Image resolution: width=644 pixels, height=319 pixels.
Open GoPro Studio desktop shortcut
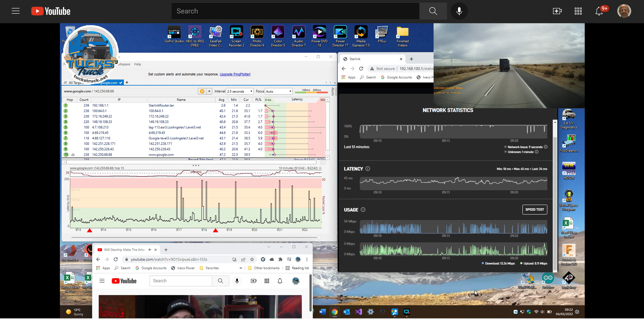click(174, 35)
